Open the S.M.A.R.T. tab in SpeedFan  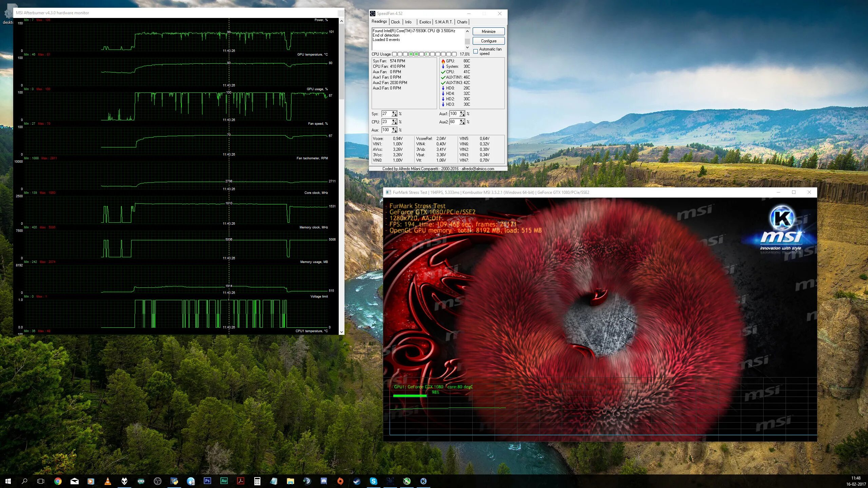pyautogui.click(x=444, y=22)
